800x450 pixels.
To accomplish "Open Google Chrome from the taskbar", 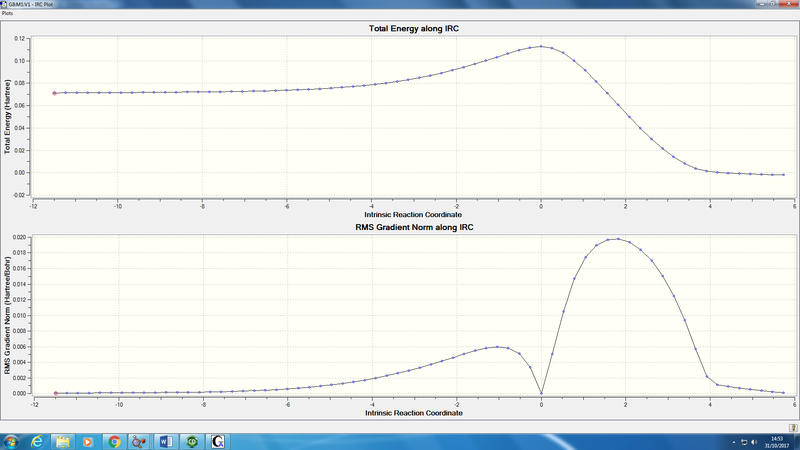I will click(x=114, y=442).
